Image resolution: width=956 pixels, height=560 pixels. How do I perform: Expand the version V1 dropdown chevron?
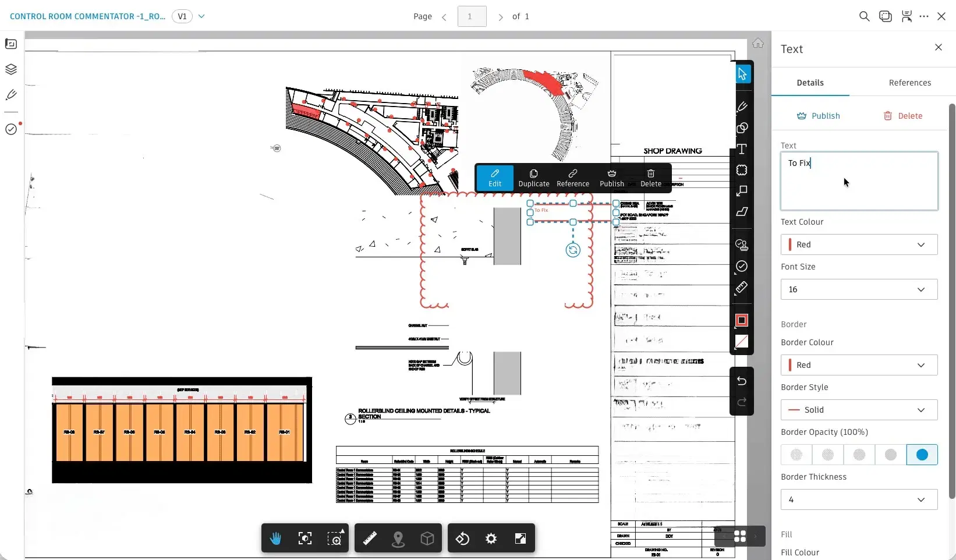(x=201, y=16)
